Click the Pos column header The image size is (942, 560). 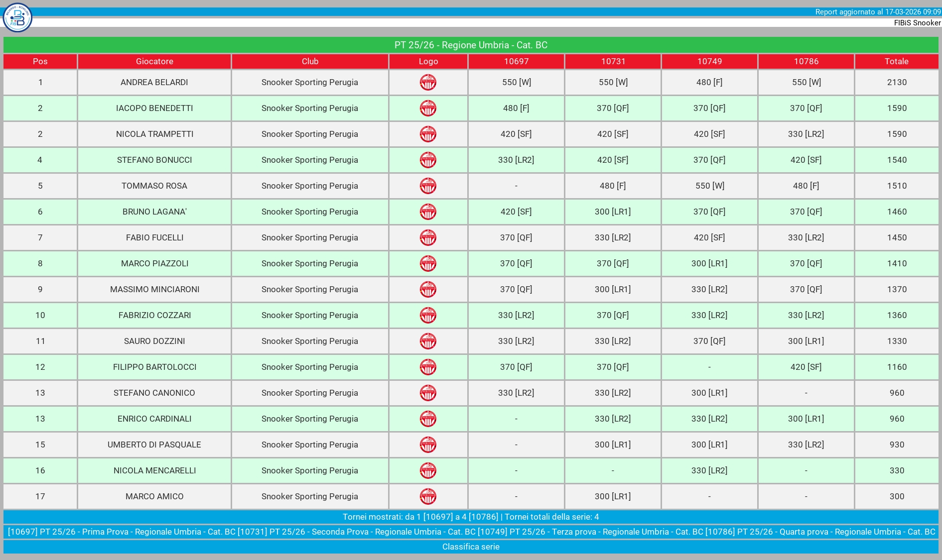pyautogui.click(x=40, y=61)
